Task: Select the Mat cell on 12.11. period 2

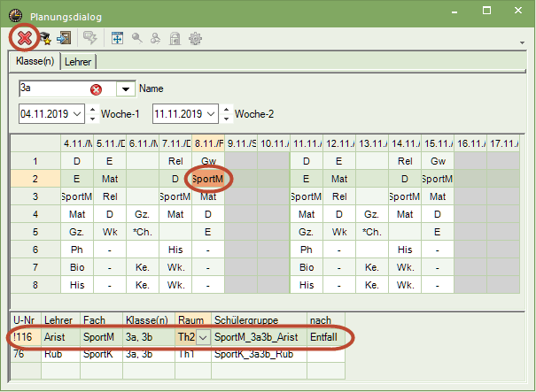Action: (x=339, y=179)
